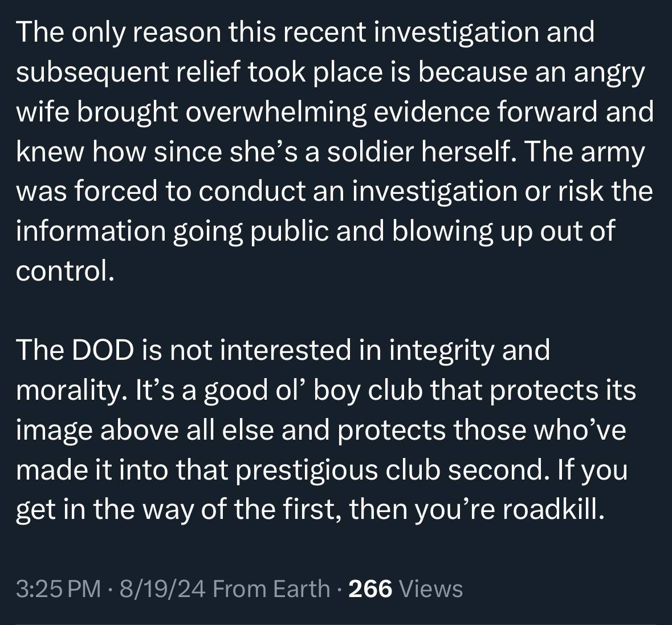Click the 8/19/24 post date
This screenshot has width=672, height=625.
tap(162, 589)
